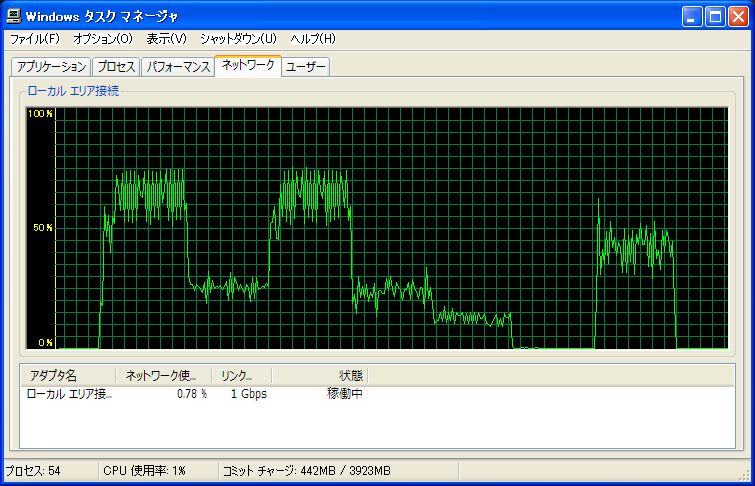755x486 pixels.
Task: Sort by アダプタ名 column header
Action: [68, 376]
